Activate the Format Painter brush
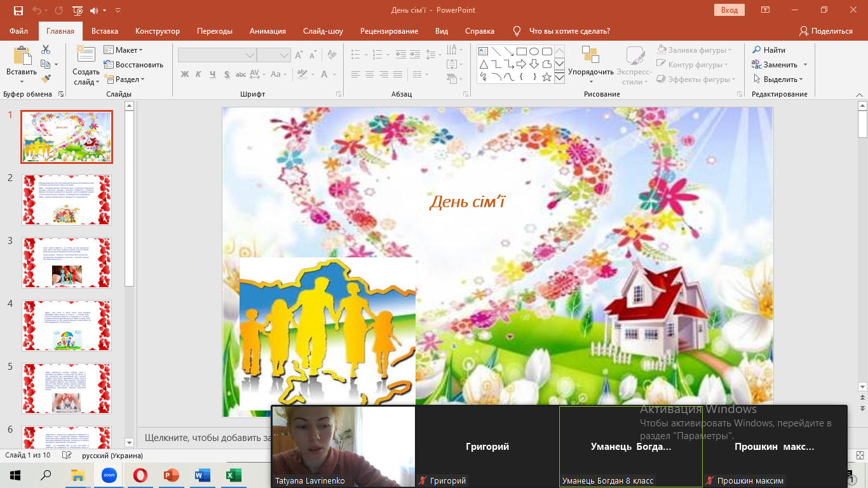The height and width of the screenshot is (488, 868). coord(46,79)
